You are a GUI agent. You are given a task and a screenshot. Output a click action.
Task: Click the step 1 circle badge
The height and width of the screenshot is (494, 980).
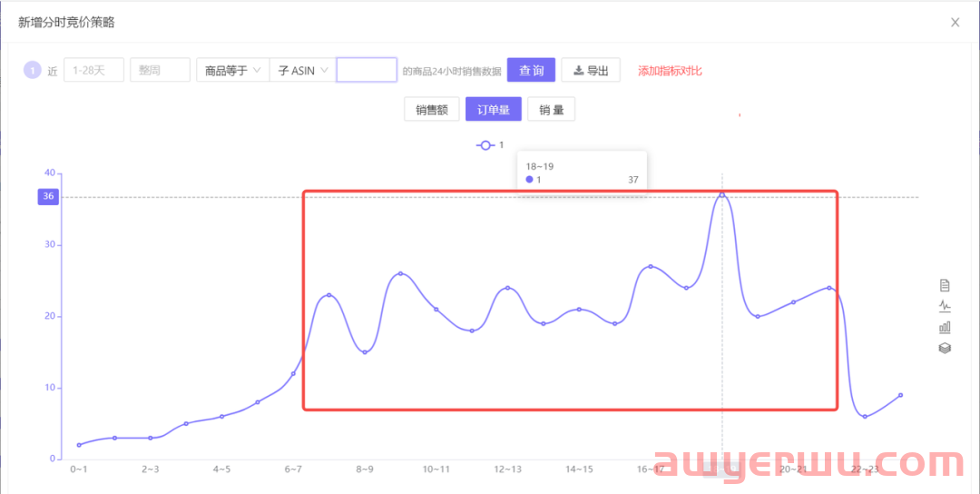point(32,70)
